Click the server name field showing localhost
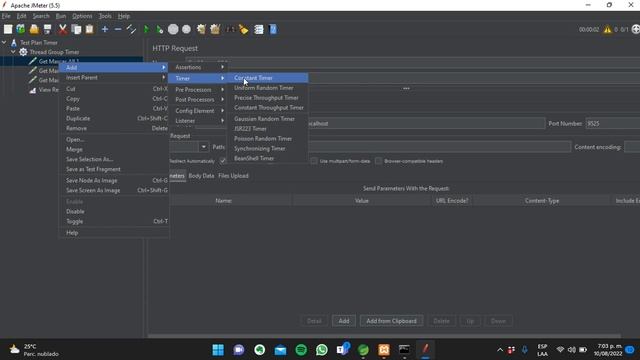The image size is (640, 360). [427, 123]
